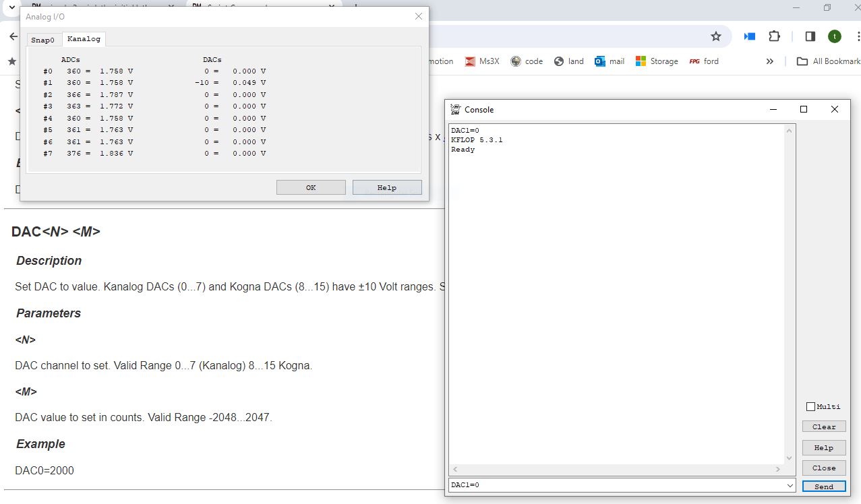
Task: Click the Console command input field
Action: (x=617, y=485)
